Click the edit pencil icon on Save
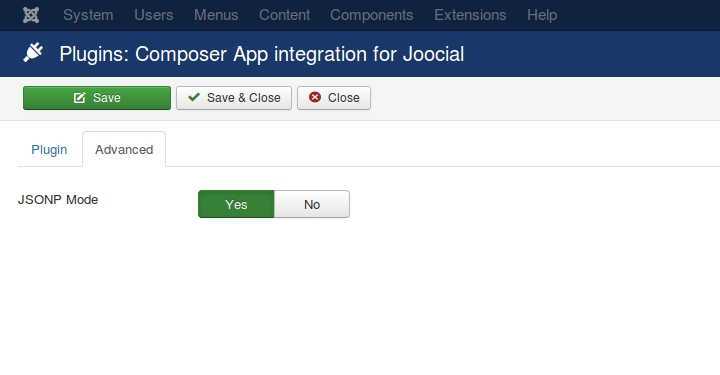 pos(79,98)
